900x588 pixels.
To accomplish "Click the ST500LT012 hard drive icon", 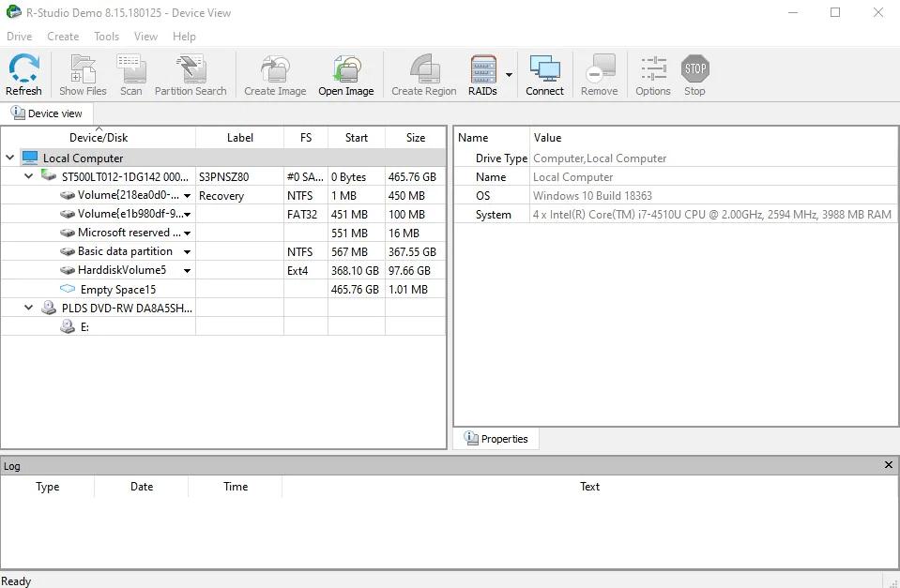I will click(x=49, y=175).
